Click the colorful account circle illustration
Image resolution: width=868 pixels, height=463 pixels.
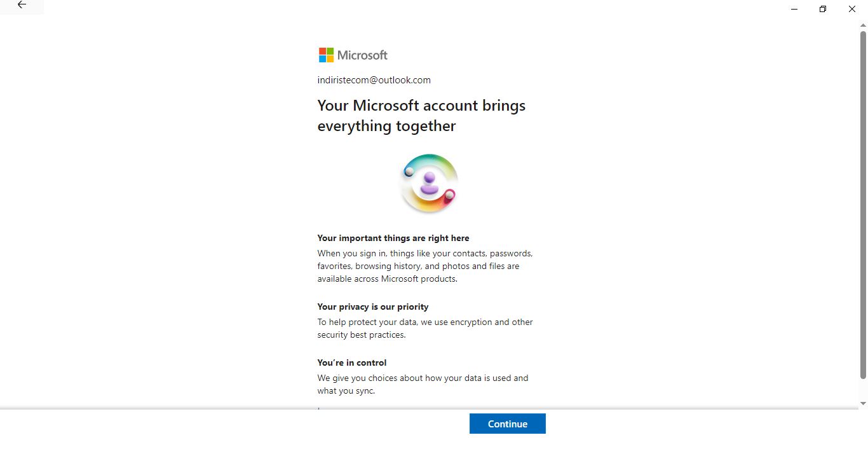tap(430, 183)
